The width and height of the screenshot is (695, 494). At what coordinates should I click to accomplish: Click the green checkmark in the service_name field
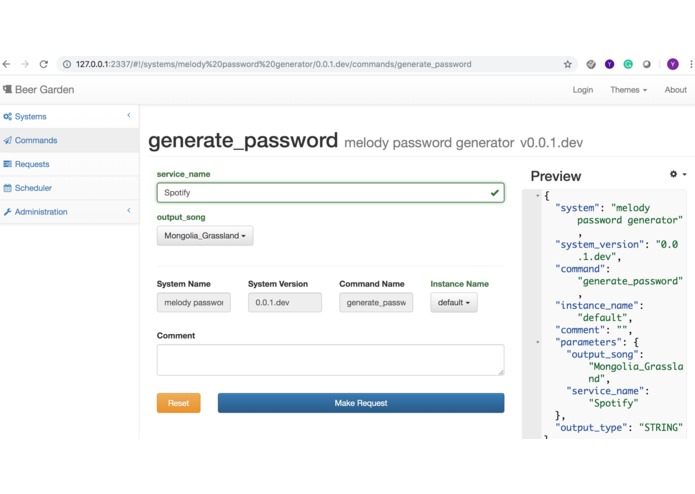(495, 193)
